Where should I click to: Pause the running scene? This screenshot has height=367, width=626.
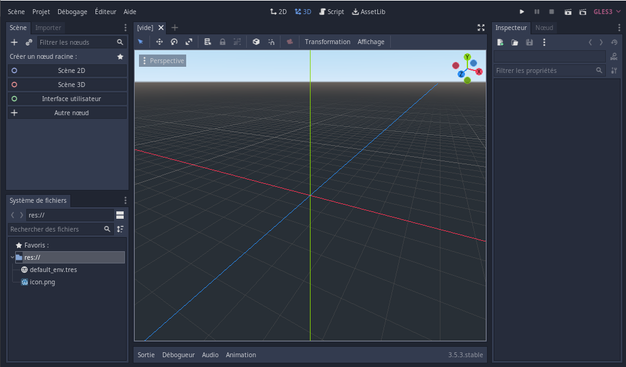coord(537,12)
